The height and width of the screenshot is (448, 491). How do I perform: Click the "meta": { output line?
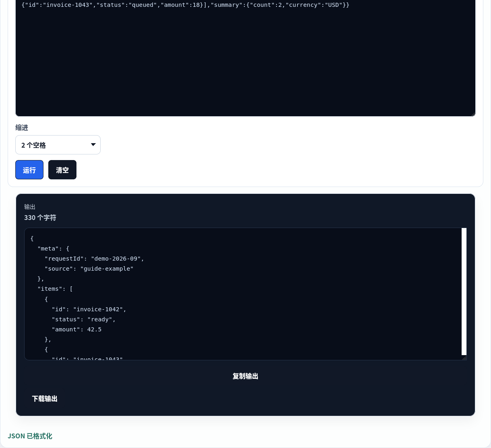(x=54, y=249)
